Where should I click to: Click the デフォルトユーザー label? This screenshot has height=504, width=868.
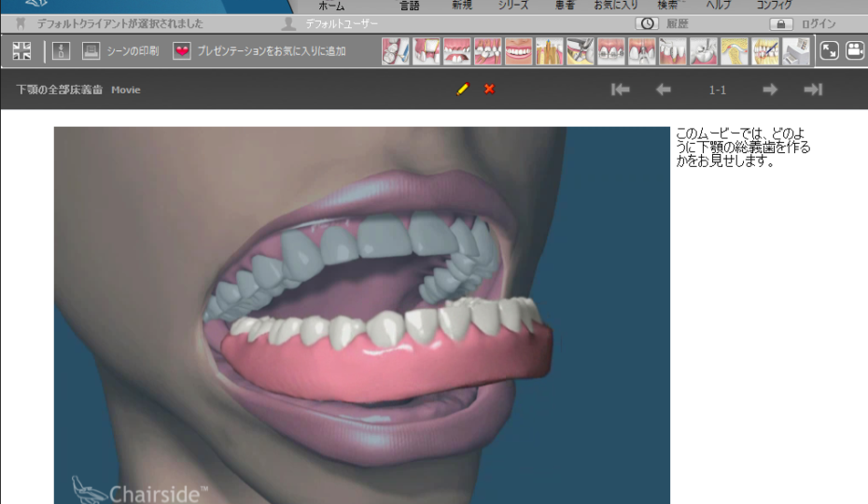(x=342, y=24)
